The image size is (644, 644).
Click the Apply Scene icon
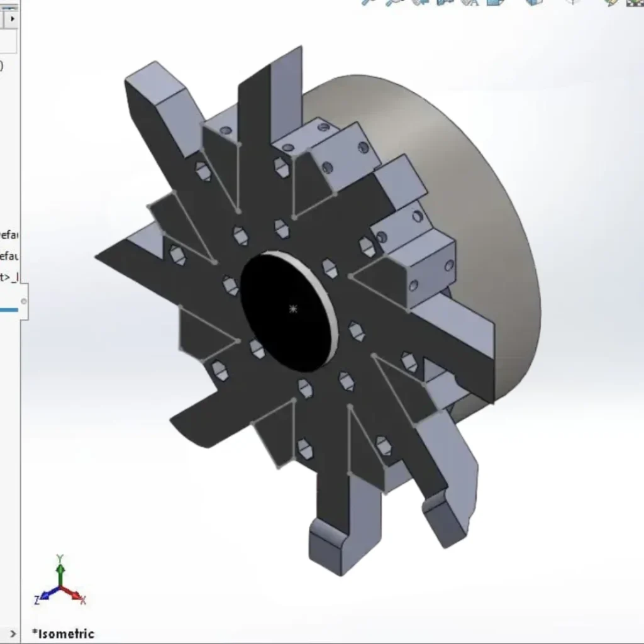pyautogui.click(x=634, y=5)
